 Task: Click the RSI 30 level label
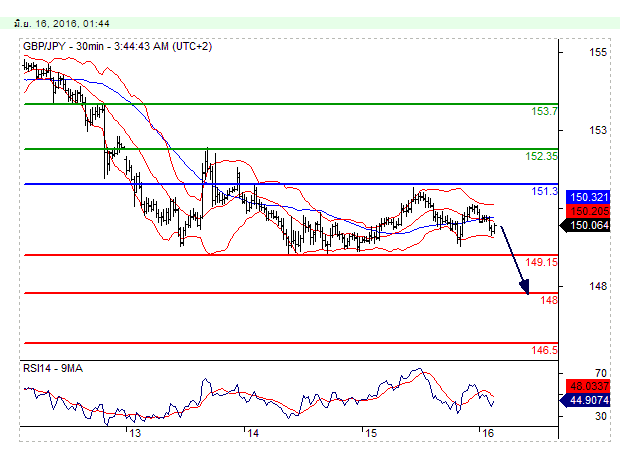601,416
